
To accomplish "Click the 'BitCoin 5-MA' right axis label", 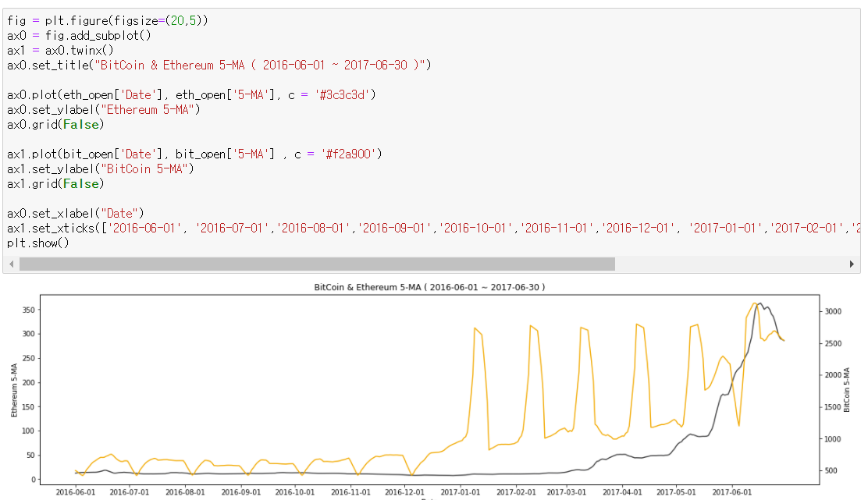I will pos(846,390).
